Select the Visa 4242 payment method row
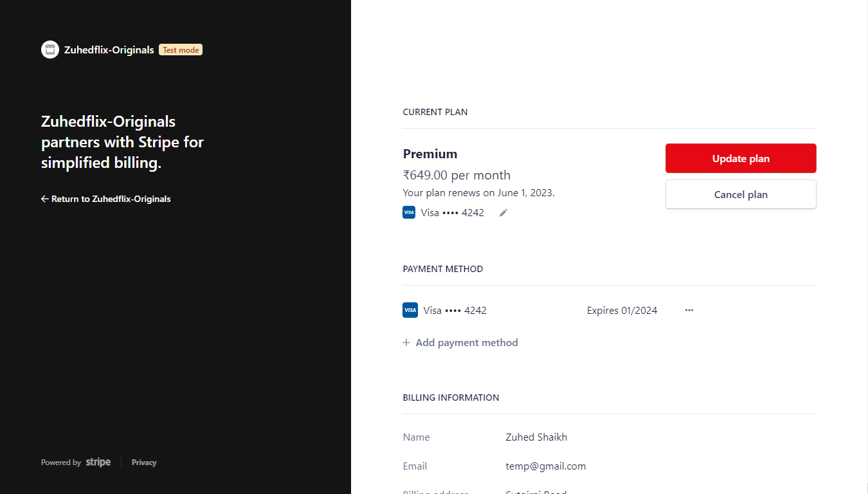 click(x=609, y=310)
